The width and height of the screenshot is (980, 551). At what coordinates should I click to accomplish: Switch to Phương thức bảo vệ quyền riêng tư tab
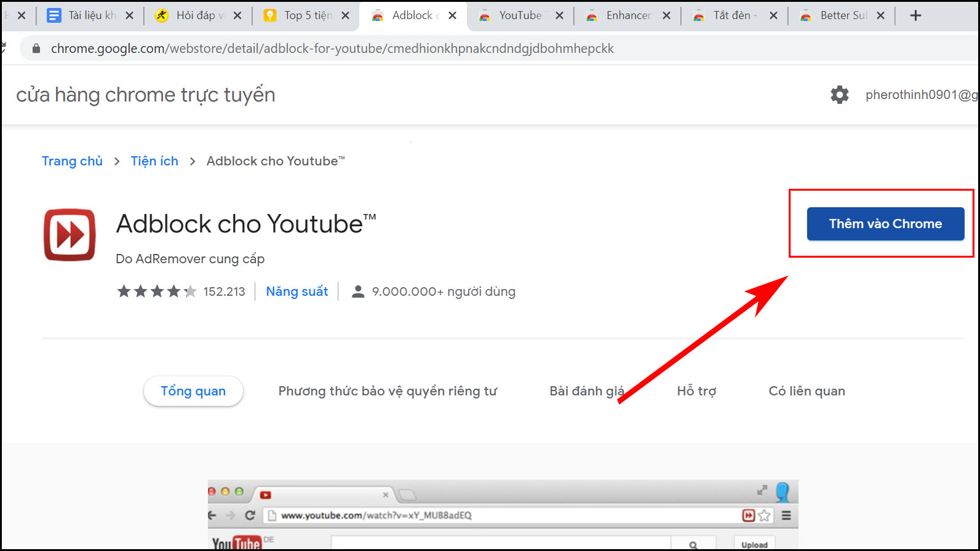point(388,391)
